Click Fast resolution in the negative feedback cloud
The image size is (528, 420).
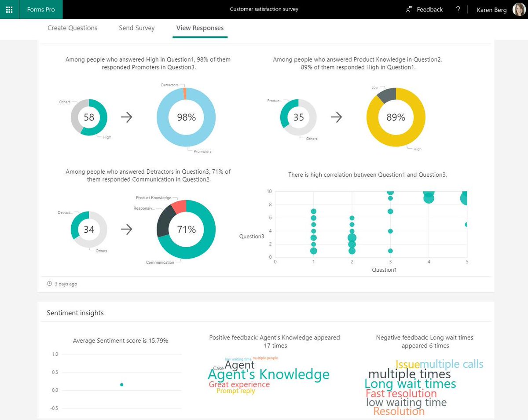[x=401, y=393]
